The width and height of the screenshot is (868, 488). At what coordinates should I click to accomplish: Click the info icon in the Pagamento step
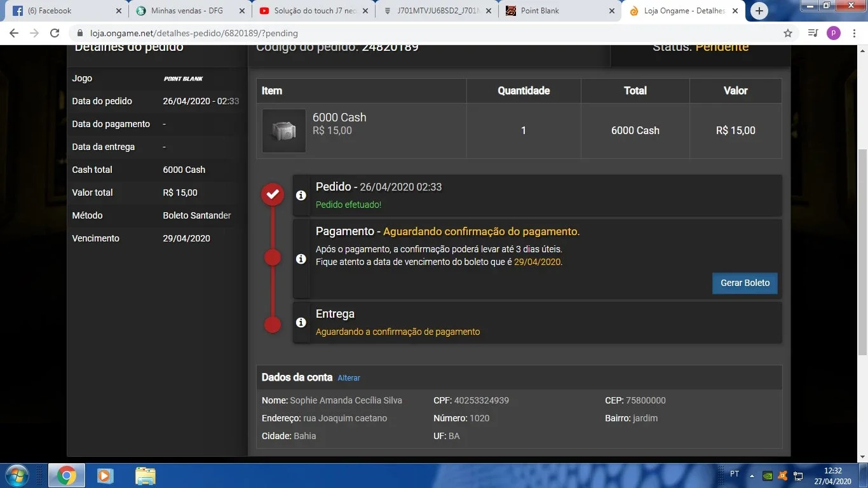[x=301, y=259]
